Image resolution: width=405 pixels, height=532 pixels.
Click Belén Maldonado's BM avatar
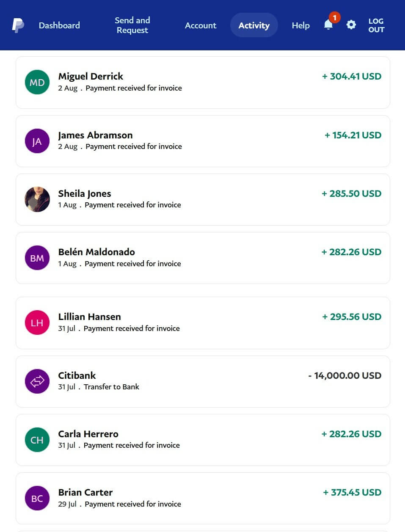coord(37,258)
